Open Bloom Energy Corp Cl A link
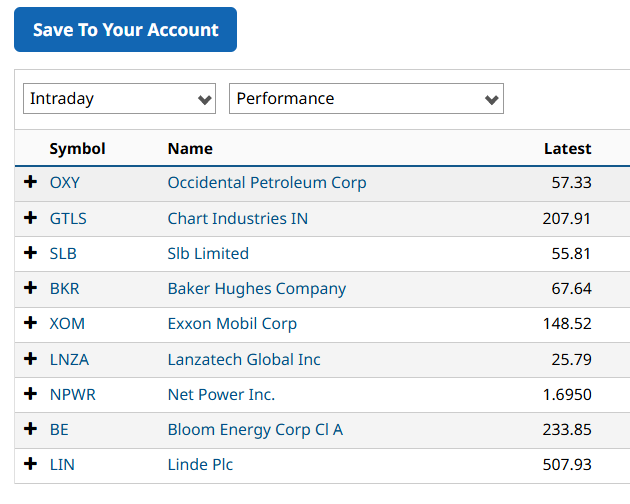 tap(255, 429)
